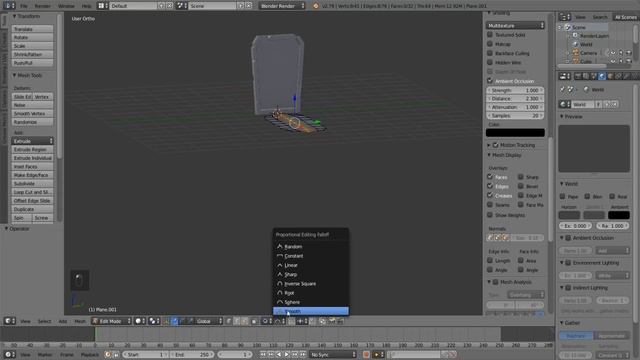Image resolution: width=640 pixels, height=360 pixels.
Task: Open the Edit Mode selector dropdown
Action: (x=111, y=321)
